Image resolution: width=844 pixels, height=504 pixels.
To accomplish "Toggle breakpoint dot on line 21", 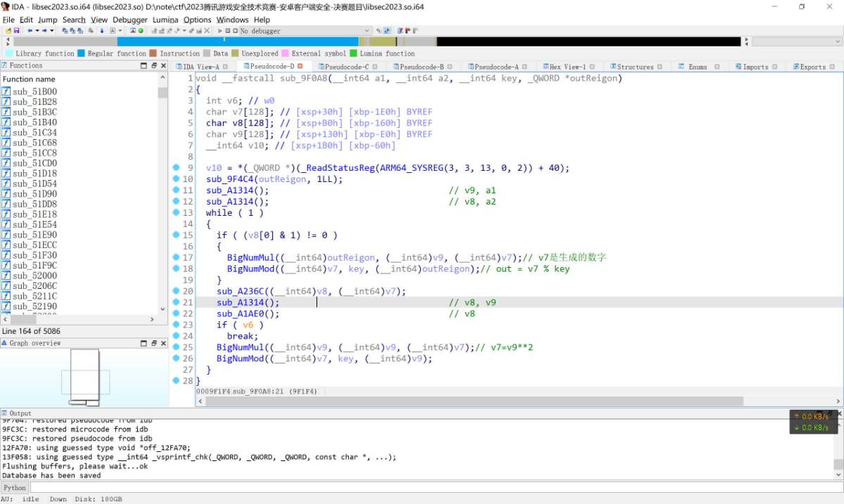I will (176, 302).
